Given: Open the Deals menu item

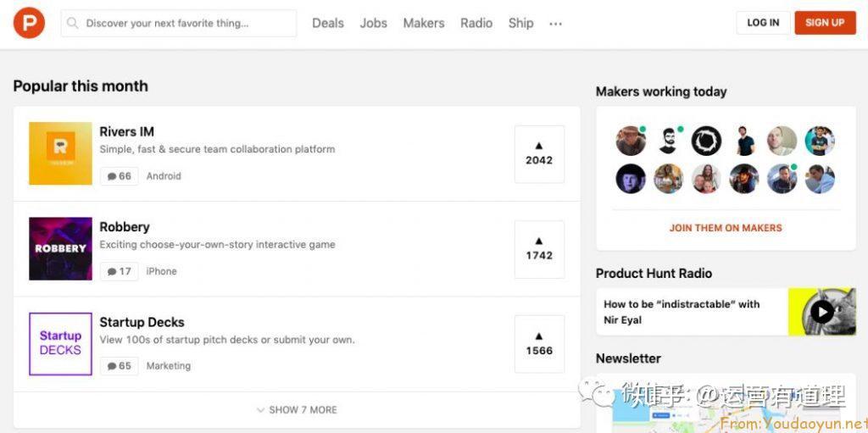Looking at the screenshot, I should click(x=328, y=23).
